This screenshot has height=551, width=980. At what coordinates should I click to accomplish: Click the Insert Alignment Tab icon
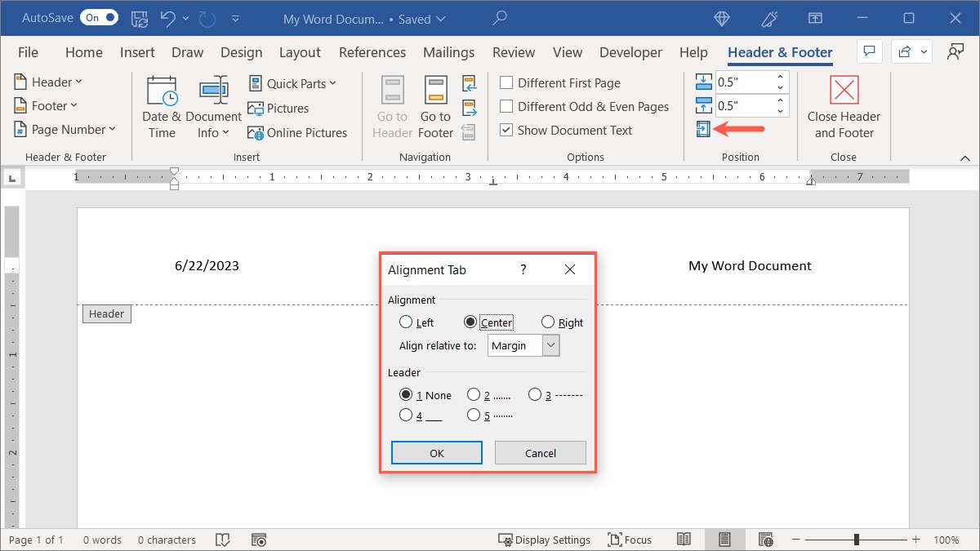click(x=703, y=128)
